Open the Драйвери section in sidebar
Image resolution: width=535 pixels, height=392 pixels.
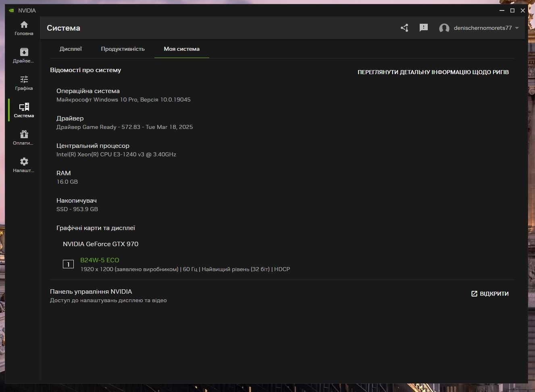[x=24, y=56]
